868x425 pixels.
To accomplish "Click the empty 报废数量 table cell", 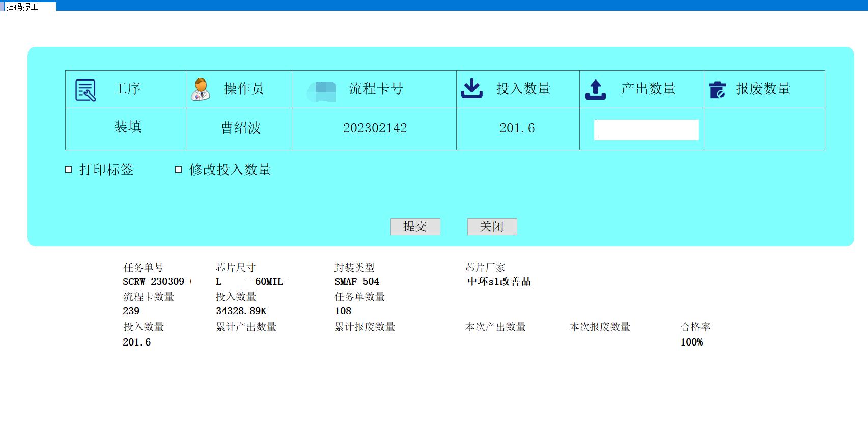I will (764, 129).
